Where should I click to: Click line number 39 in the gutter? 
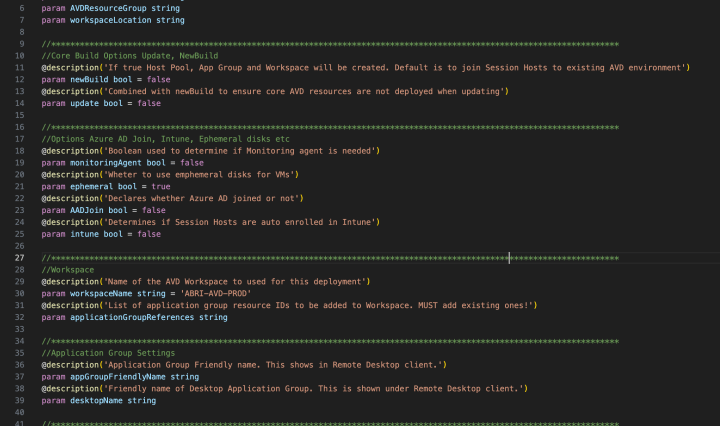point(19,400)
